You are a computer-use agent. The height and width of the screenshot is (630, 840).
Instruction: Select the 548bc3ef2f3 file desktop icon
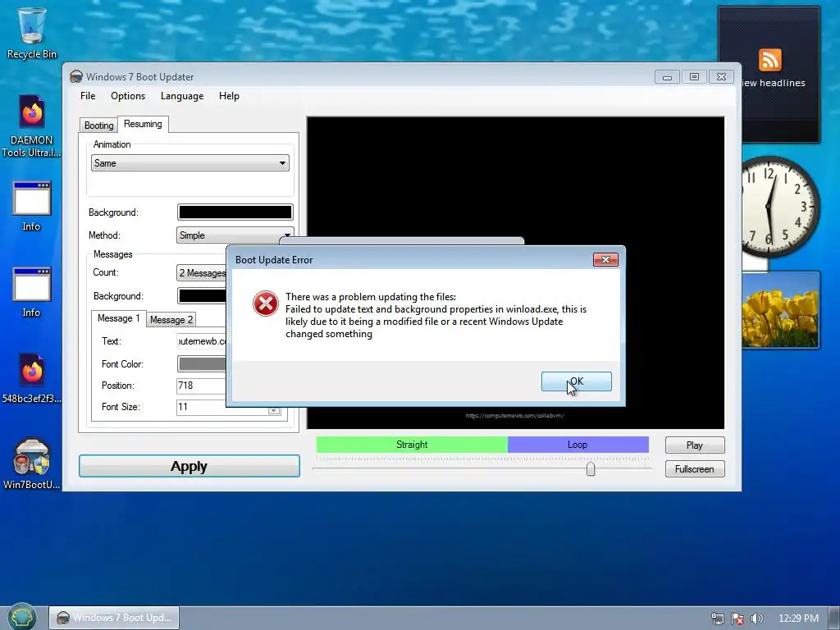click(x=32, y=377)
